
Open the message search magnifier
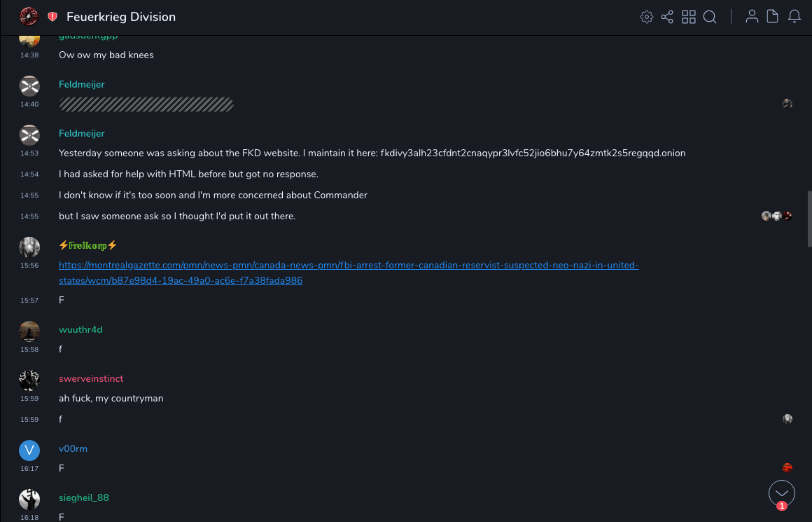tap(710, 17)
